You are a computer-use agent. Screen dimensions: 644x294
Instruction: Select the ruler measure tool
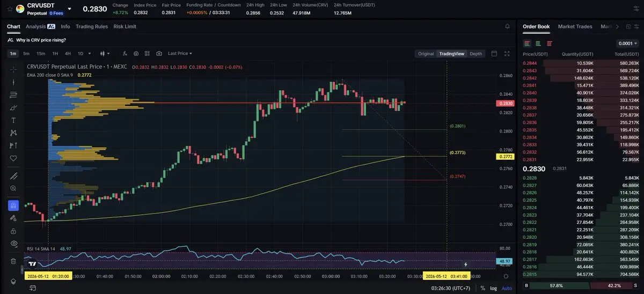[x=13, y=176]
